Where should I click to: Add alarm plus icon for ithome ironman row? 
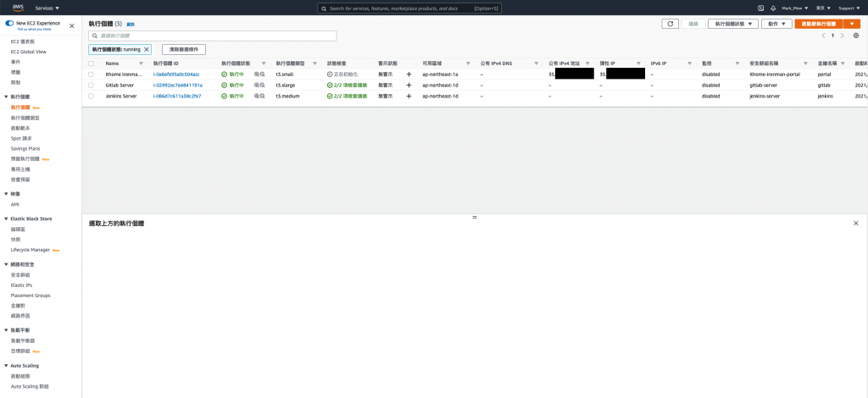click(x=409, y=74)
